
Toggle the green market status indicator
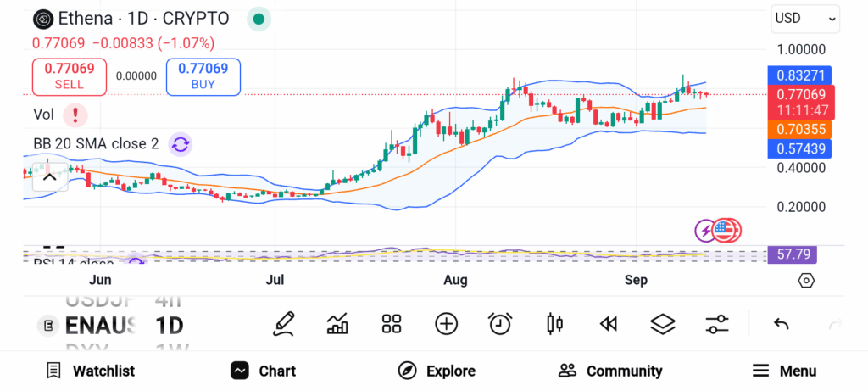259,19
